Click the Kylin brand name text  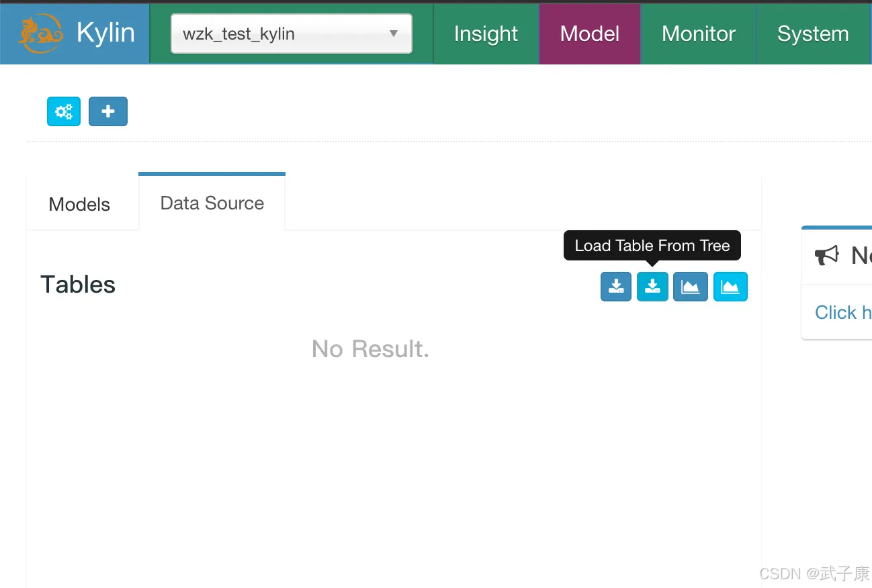click(x=105, y=33)
